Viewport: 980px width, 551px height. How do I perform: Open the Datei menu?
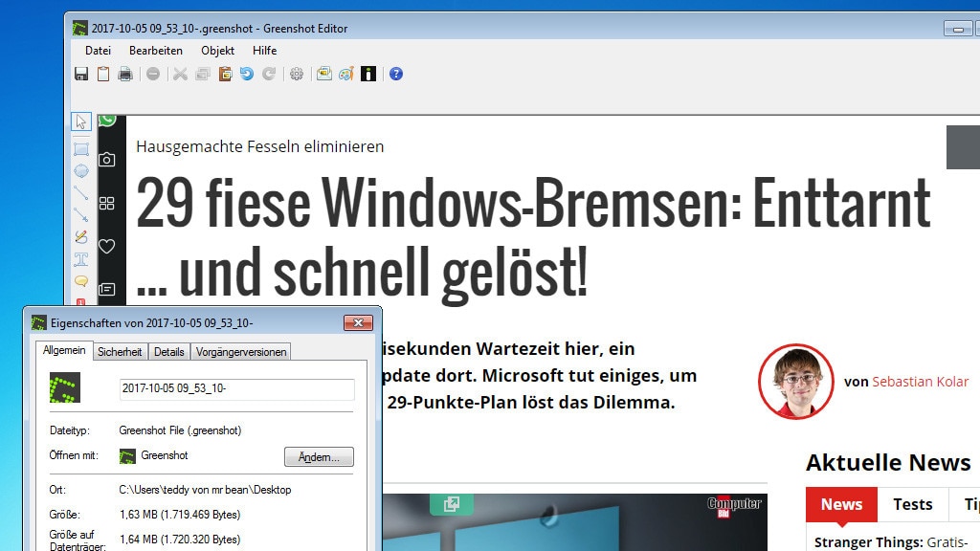99,51
